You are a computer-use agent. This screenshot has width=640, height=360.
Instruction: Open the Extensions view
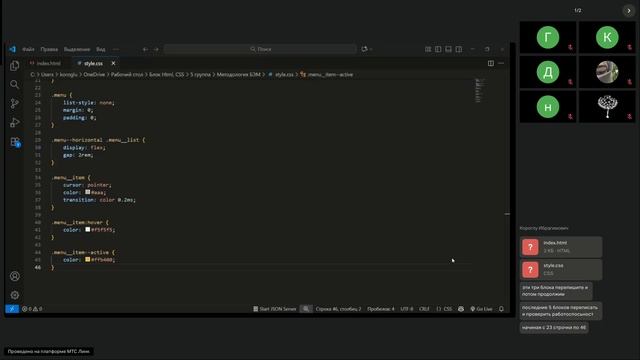(x=15, y=142)
